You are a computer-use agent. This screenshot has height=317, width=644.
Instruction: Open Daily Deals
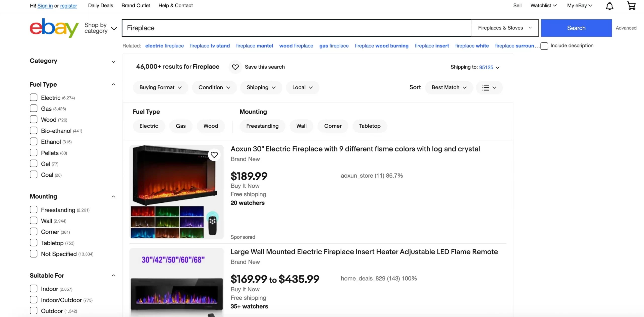(x=100, y=5)
